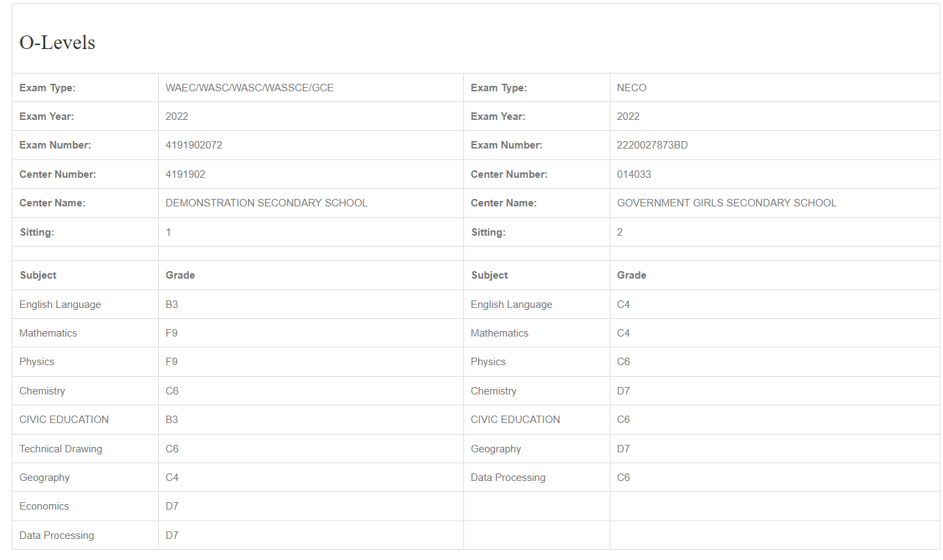
Task: Select exam number 4191902072
Action: (194, 145)
